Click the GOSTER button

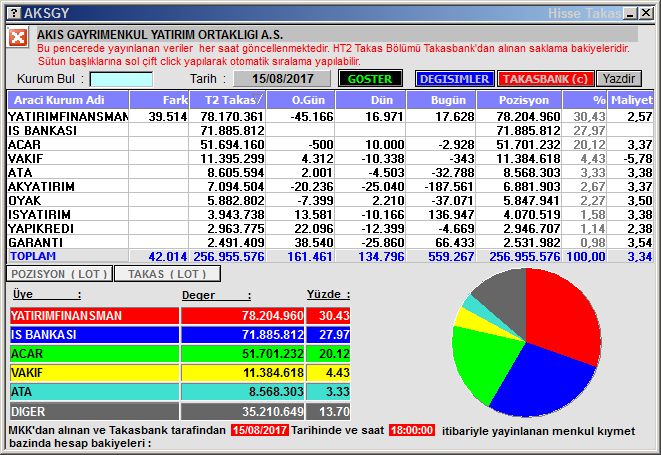[370, 79]
